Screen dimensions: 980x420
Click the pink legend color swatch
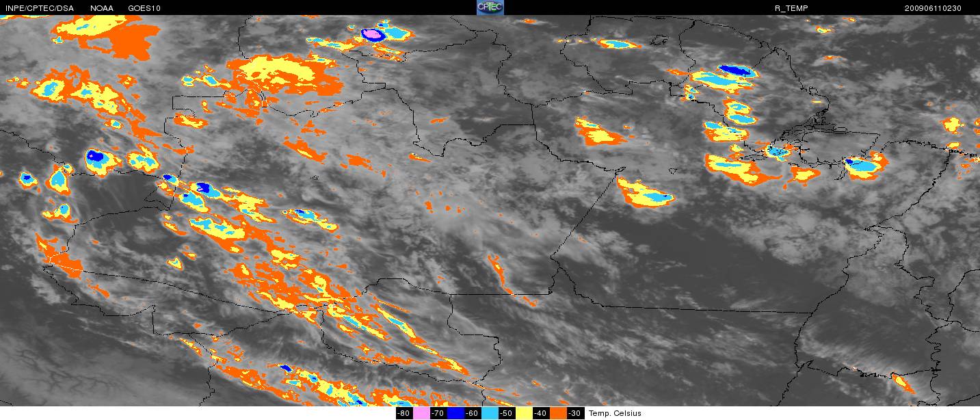coord(421,413)
